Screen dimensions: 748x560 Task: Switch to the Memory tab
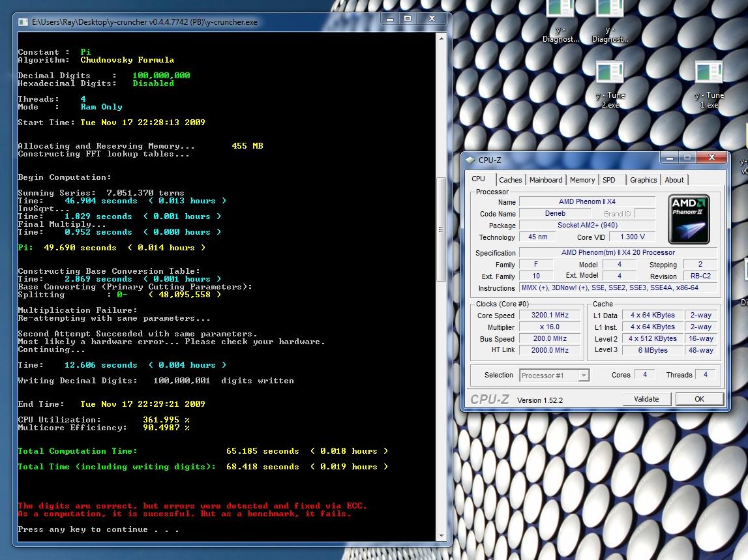coord(582,180)
